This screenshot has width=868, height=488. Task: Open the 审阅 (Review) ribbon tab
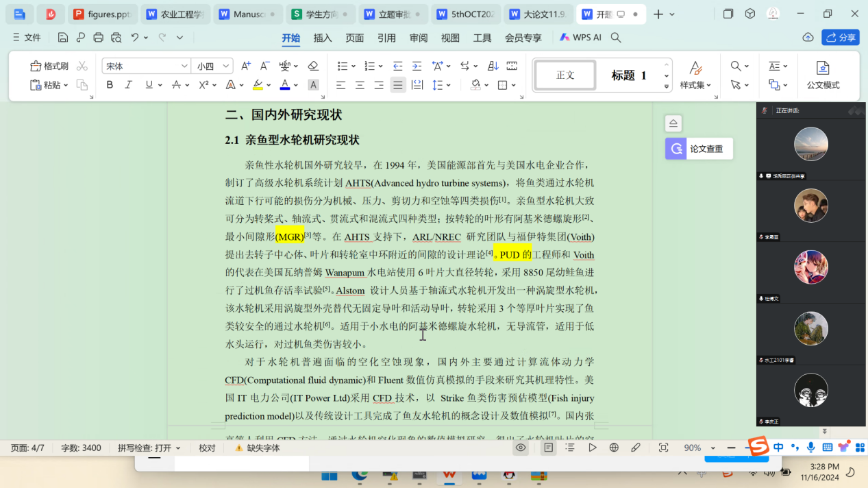point(419,38)
